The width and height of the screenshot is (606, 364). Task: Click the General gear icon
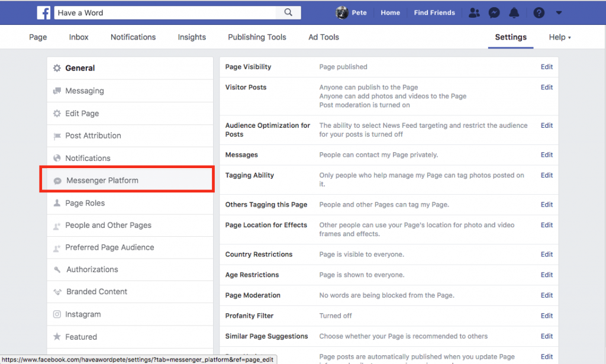coord(57,68)
